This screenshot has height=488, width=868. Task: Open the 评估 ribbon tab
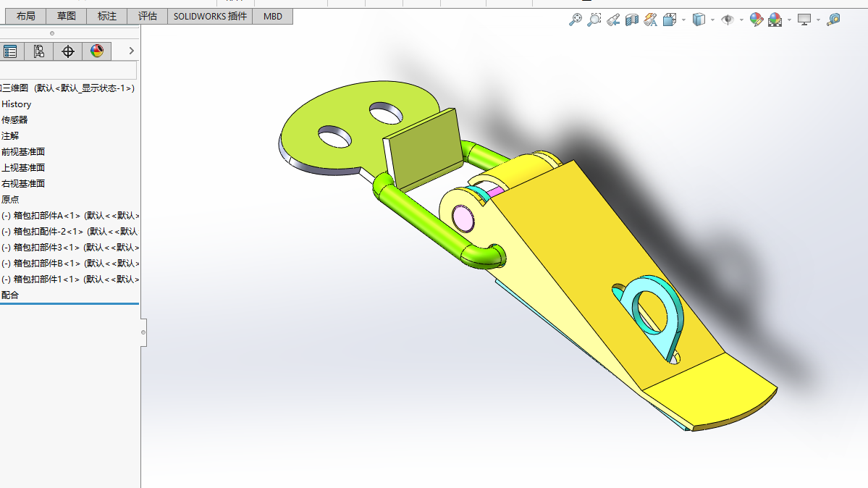pos(147,16)
